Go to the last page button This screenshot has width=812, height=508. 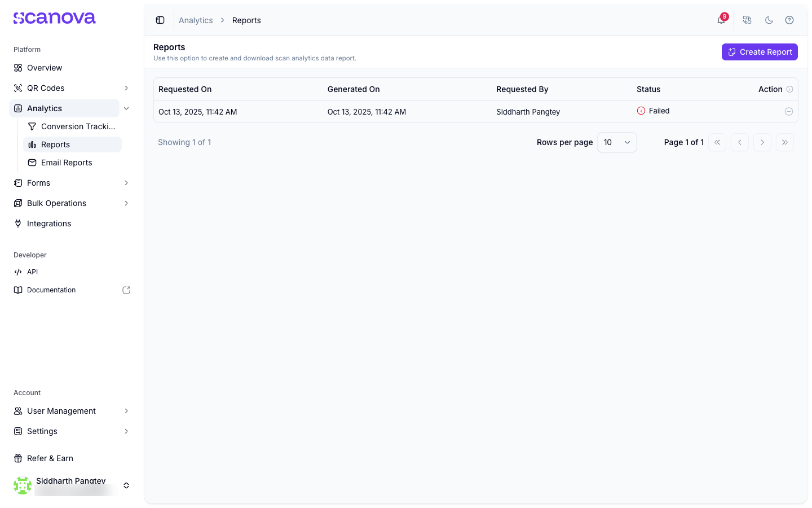pos(785,142)
